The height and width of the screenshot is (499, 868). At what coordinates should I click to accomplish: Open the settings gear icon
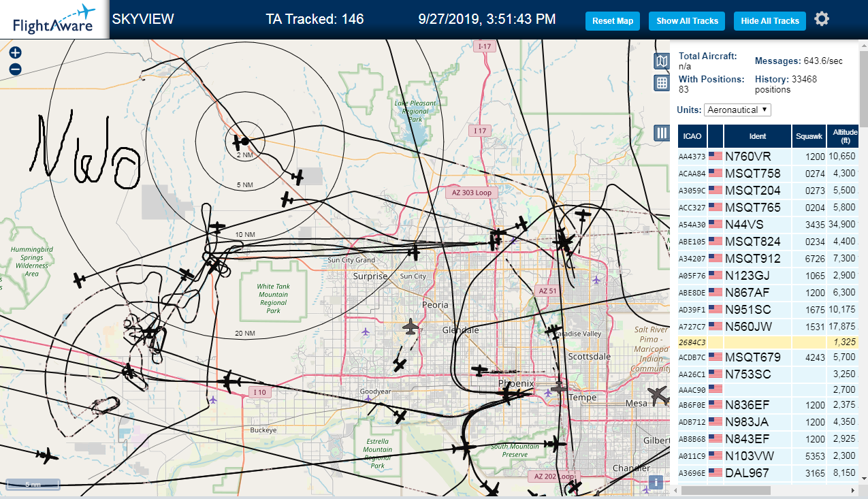pos(822,19)
